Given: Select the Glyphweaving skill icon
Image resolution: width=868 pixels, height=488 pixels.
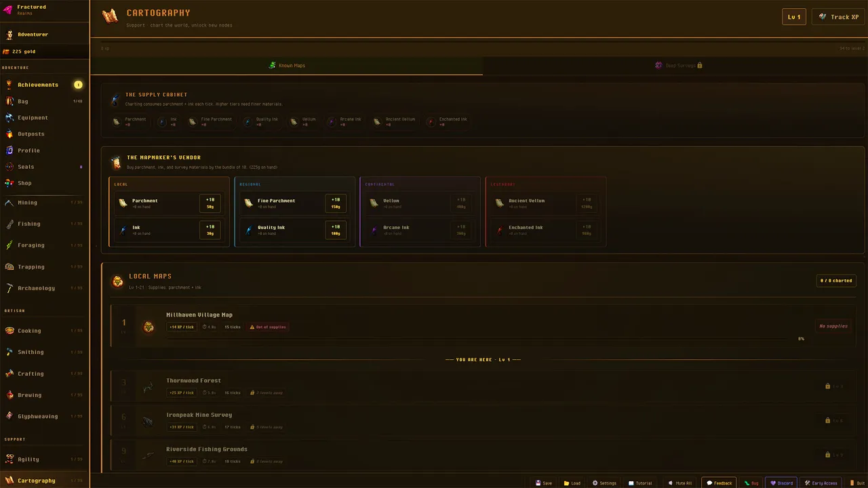Looking at the screenshot, I should click(x=9, y=416).
